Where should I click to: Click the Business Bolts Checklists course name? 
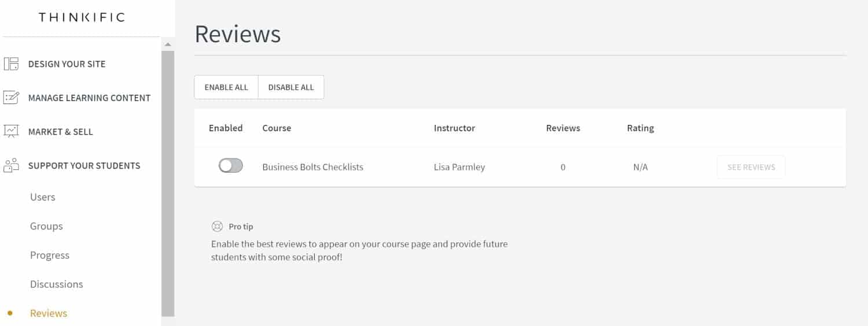(312, 167)
